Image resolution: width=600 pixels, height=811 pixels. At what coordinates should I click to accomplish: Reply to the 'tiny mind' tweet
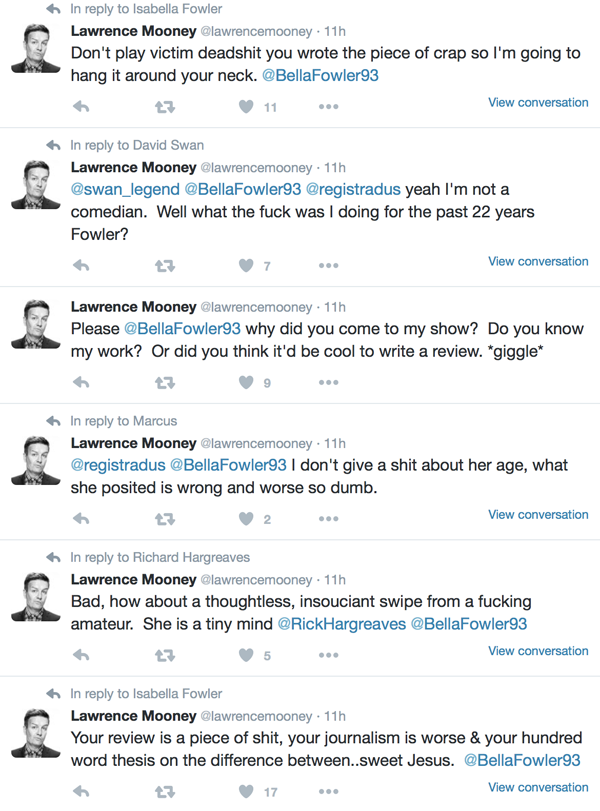(x=82, y=656)
